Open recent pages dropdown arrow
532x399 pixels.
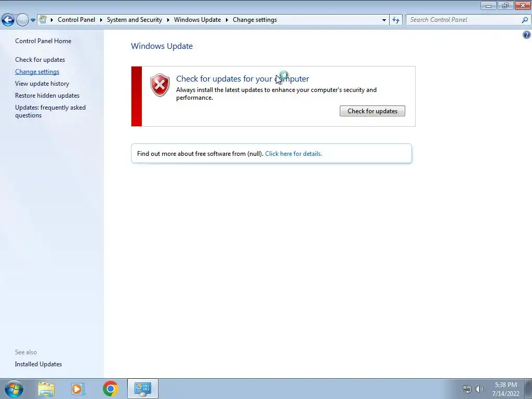click(x=33, y=20)
